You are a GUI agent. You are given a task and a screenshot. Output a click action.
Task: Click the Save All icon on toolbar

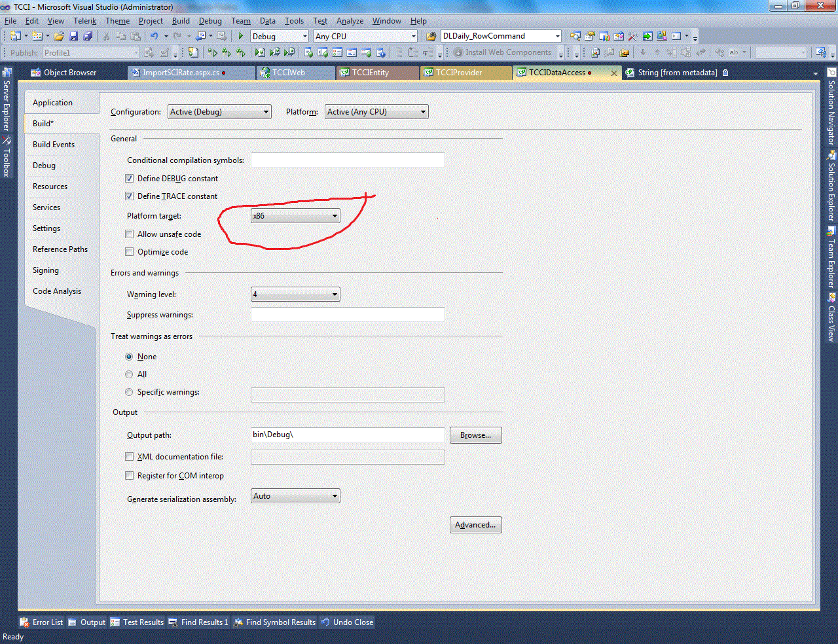point(88,36)
